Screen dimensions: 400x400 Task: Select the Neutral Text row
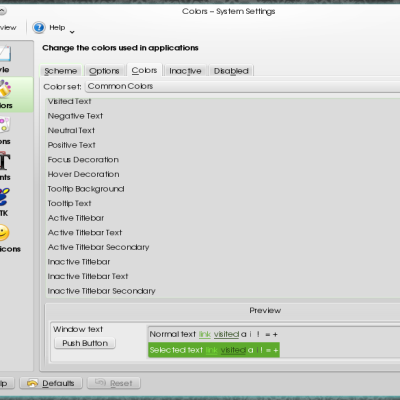coord(223,130)
